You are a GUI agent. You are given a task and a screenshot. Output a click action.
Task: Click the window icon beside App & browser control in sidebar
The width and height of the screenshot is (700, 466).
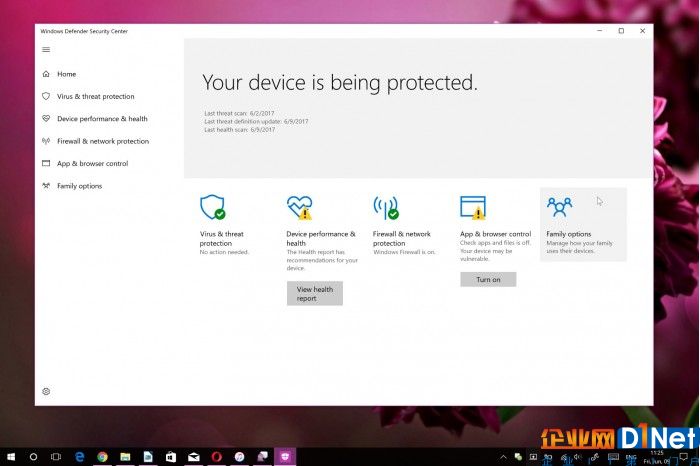(46, 163)
